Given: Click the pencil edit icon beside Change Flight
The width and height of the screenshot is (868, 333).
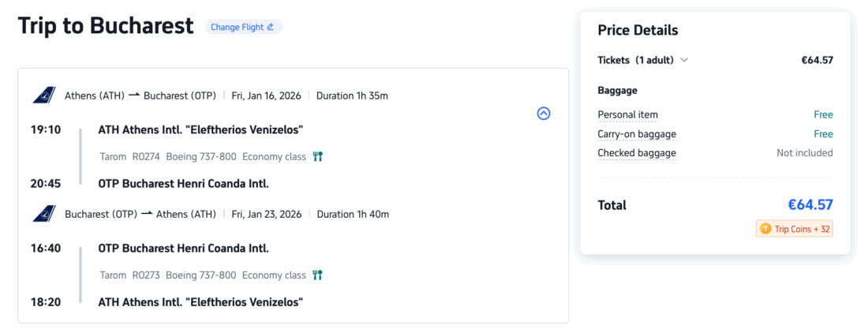Looking at the screenshot, I should click(x=271, y=27).
